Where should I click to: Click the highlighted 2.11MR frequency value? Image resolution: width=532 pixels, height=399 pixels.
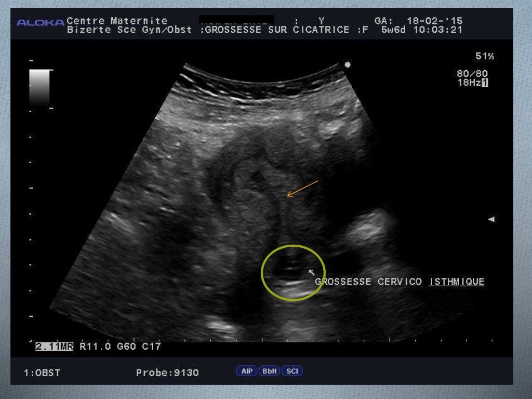point(54,347)
